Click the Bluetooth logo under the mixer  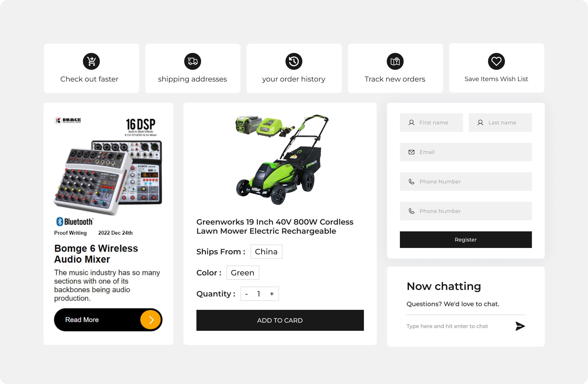[75, 221]
